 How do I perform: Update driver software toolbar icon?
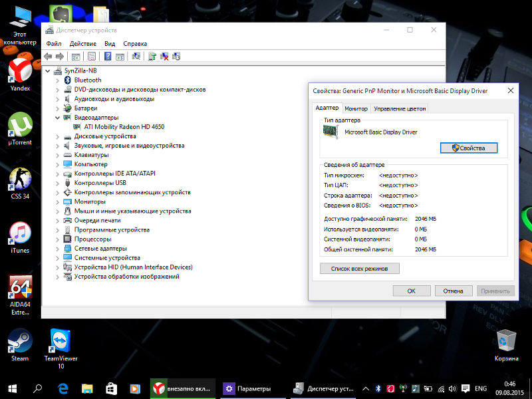pyautogui.click(x=152, y=57)
